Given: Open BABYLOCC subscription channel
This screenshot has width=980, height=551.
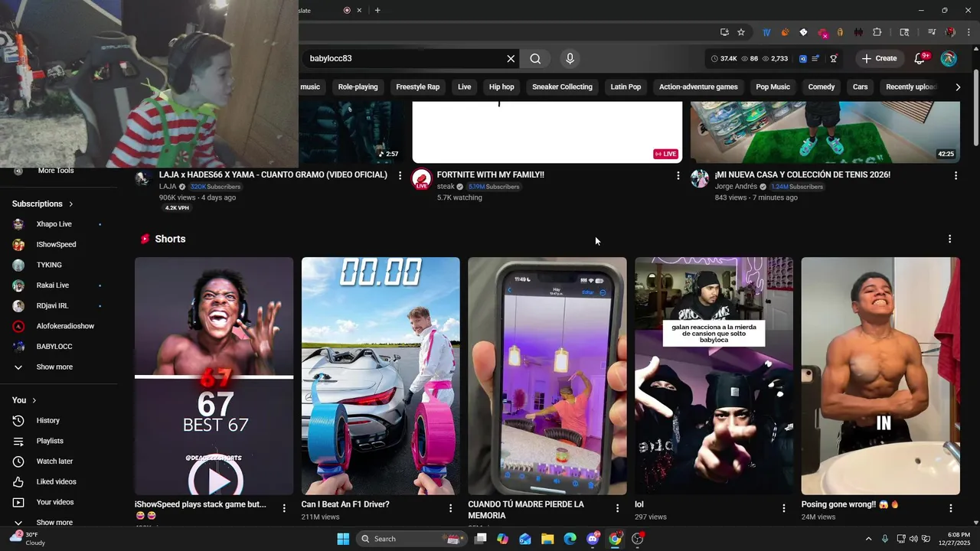Looking at the screenshot, I should pos(54,347).
